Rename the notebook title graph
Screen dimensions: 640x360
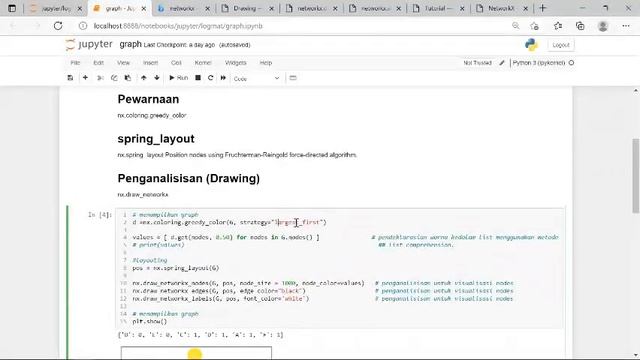pos(131,44)
